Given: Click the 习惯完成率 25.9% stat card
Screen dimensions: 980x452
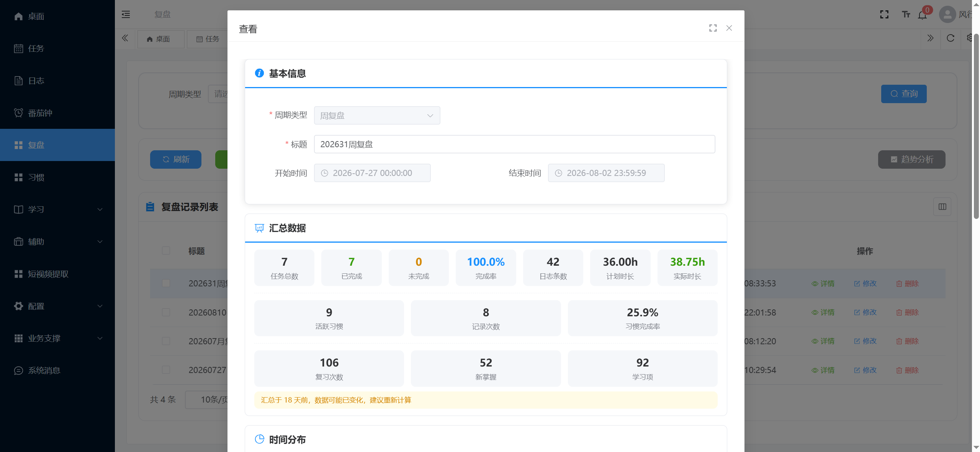Looking at the screenshot, I should [x=642, y=318].
